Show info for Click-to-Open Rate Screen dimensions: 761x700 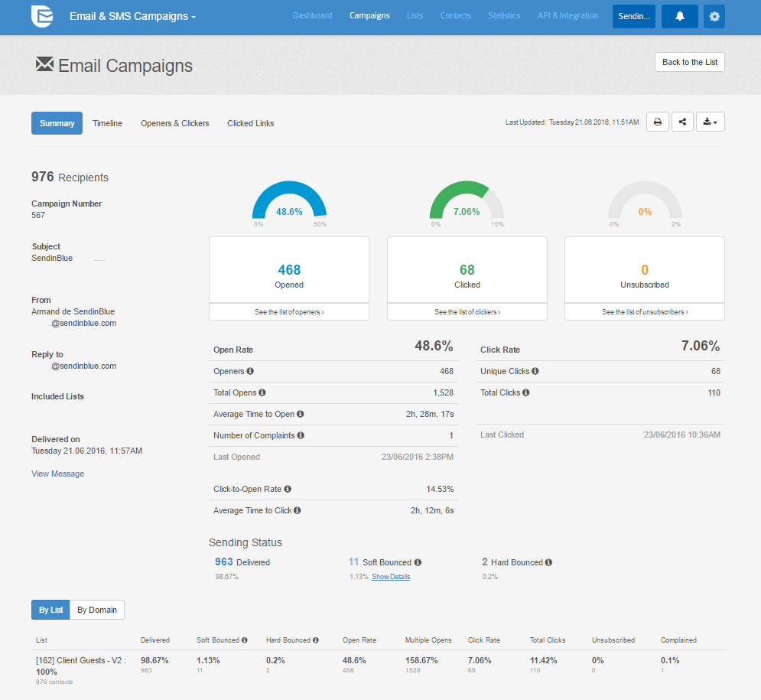pos(288,489)
